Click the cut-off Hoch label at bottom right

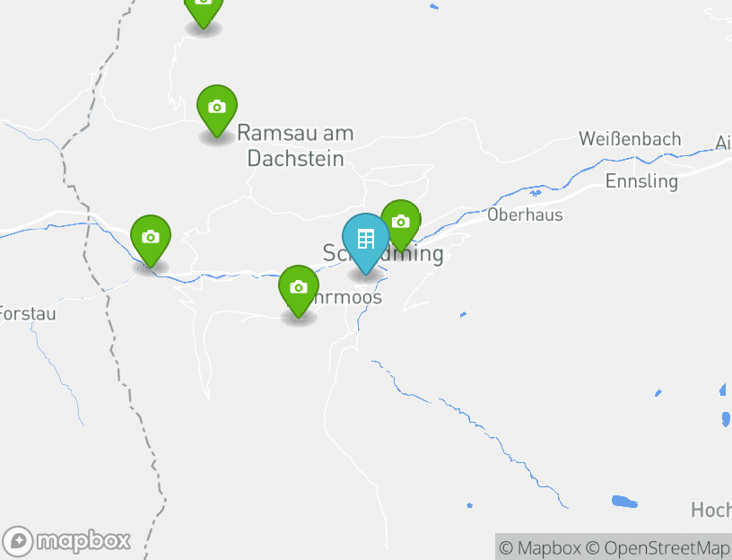(711, 510)
